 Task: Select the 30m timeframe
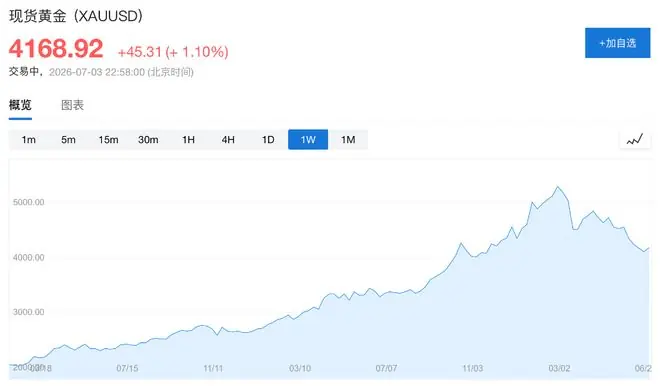pyautogui.click(x=148, y=139)
